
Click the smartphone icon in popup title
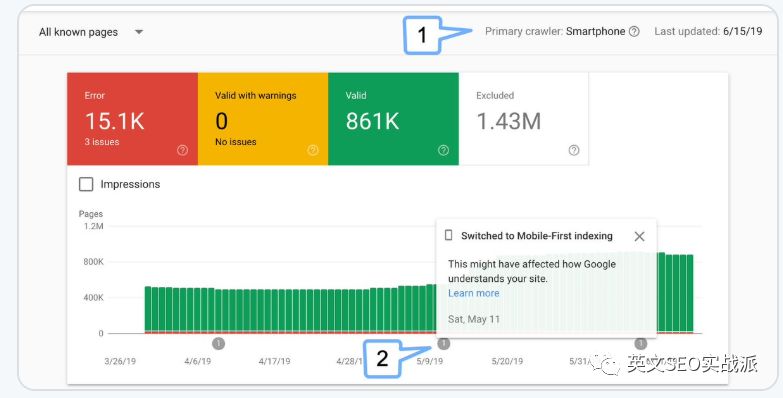coord(448,235)
